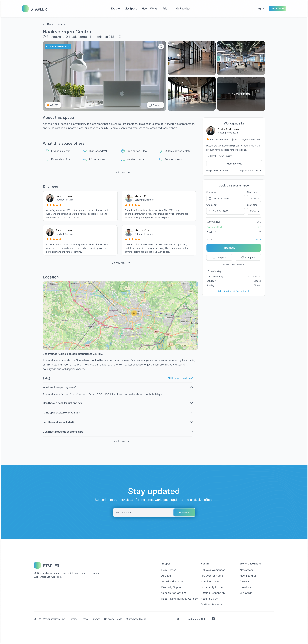Click Need help? Contact host link
308x644 pixels.
(x=236, y=291)
